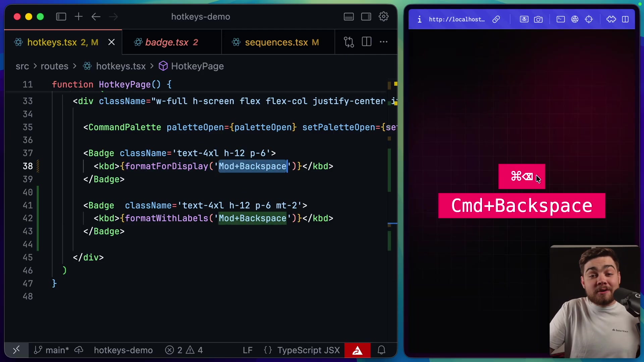The height and width of the screenshot is (362, 644).
Task: Select the routes breadcrumb
Action: pyautogui.click(x=54, y=66)
